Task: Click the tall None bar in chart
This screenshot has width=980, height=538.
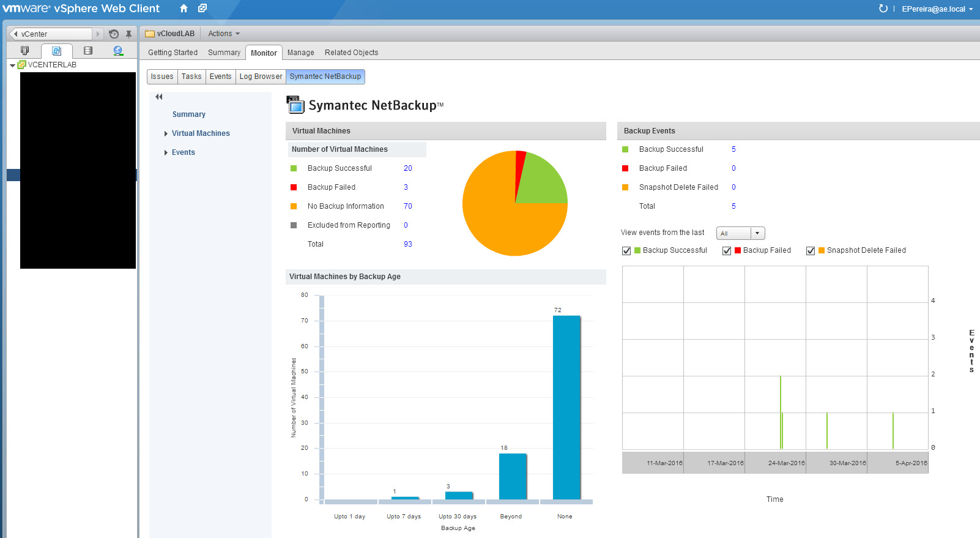Action: tap(566, 407)
